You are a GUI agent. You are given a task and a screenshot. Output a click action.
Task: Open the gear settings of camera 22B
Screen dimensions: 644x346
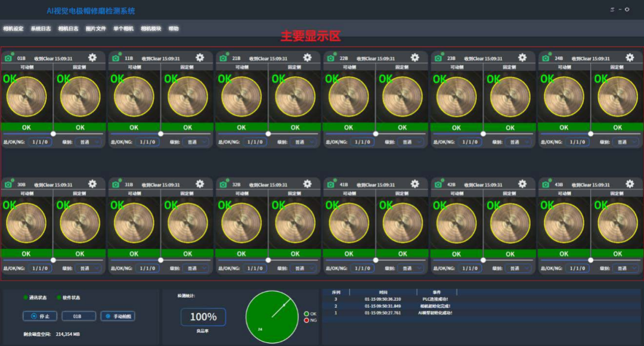(x=414, y=58)
